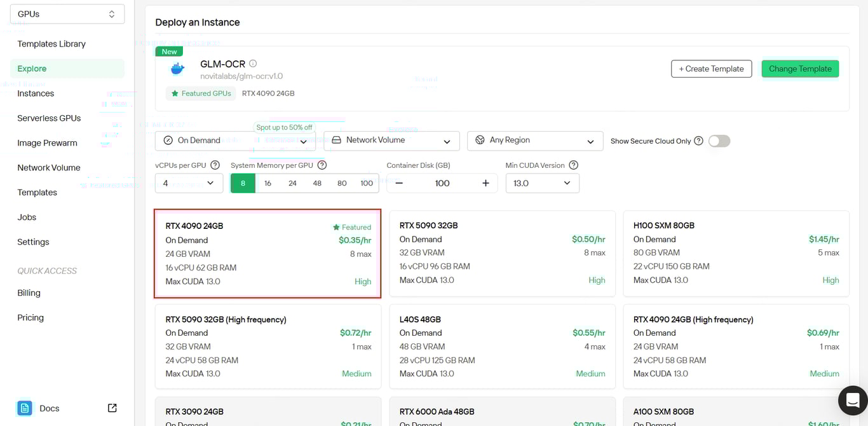
Task: Open the chat support bubble icon
Action: (853, 401)
